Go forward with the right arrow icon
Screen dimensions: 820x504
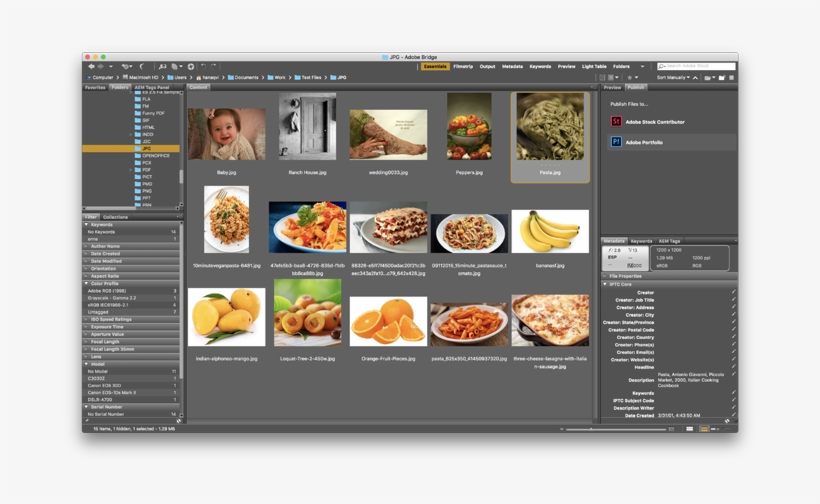click(x=100, y=66)
